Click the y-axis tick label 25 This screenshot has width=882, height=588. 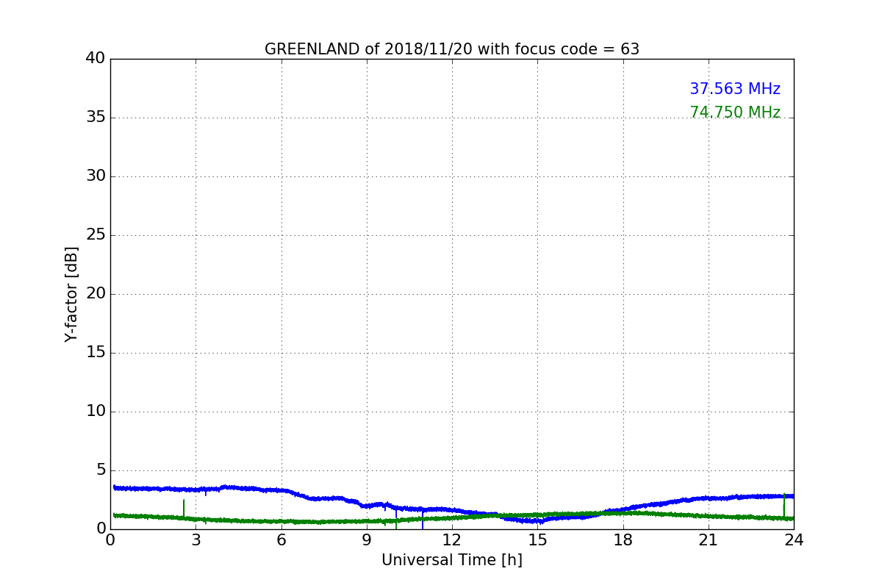96,235
